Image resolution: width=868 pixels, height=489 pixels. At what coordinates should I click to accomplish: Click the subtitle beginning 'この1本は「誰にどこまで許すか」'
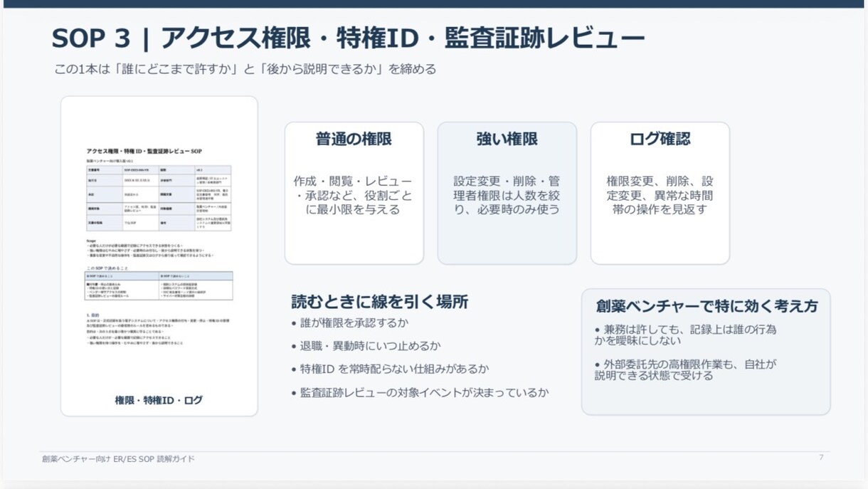(245, 70)
